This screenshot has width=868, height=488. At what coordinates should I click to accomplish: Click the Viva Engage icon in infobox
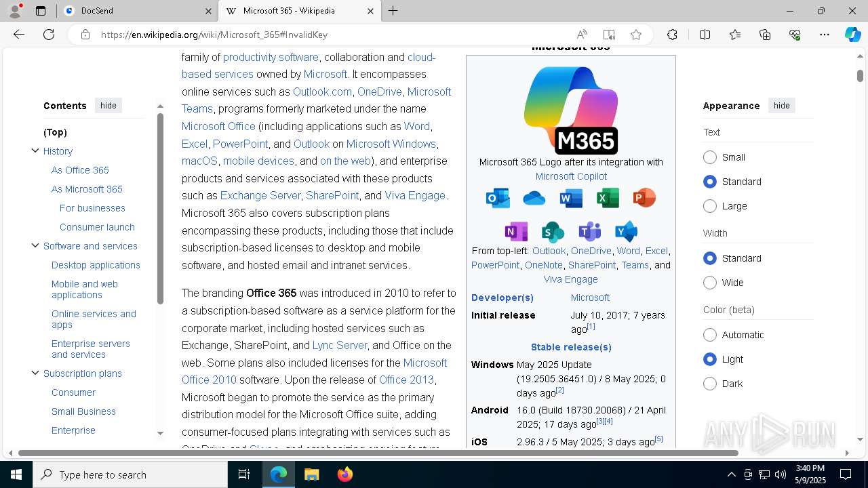(626, 231)
